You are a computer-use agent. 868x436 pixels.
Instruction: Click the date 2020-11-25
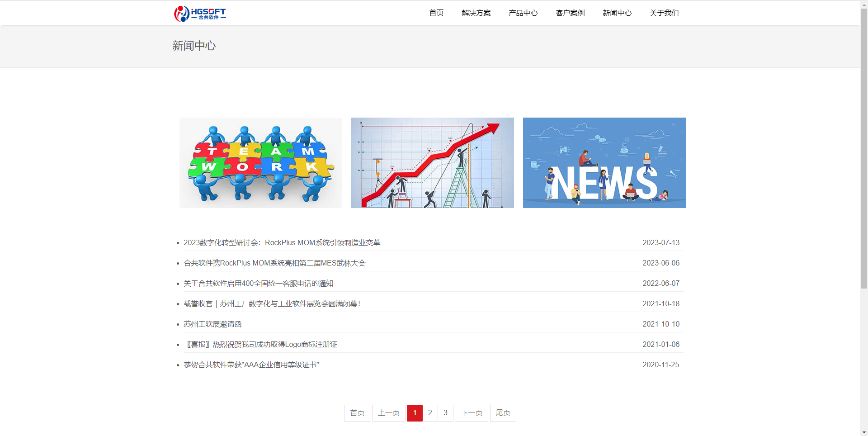(x=661, y=365)
